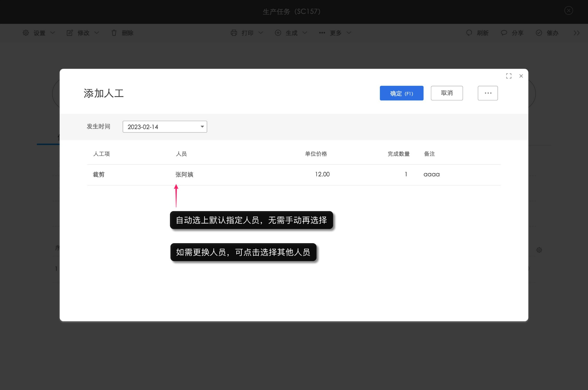The height and width of the screenshot is (390, 588).
Task: Click the 生成 plus-circle icon
Action: click(x=278, y=33)
